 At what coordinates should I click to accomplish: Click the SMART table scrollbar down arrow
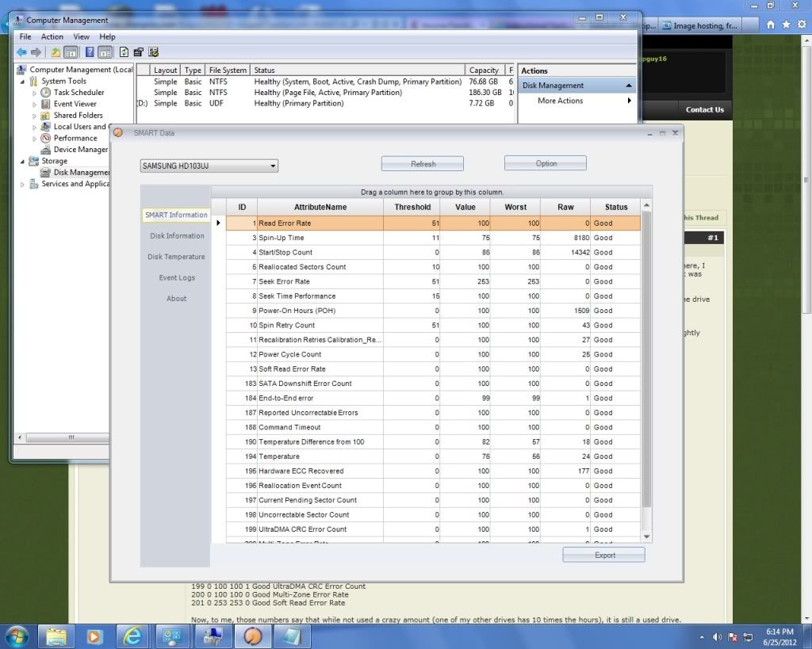click(646, 536)
